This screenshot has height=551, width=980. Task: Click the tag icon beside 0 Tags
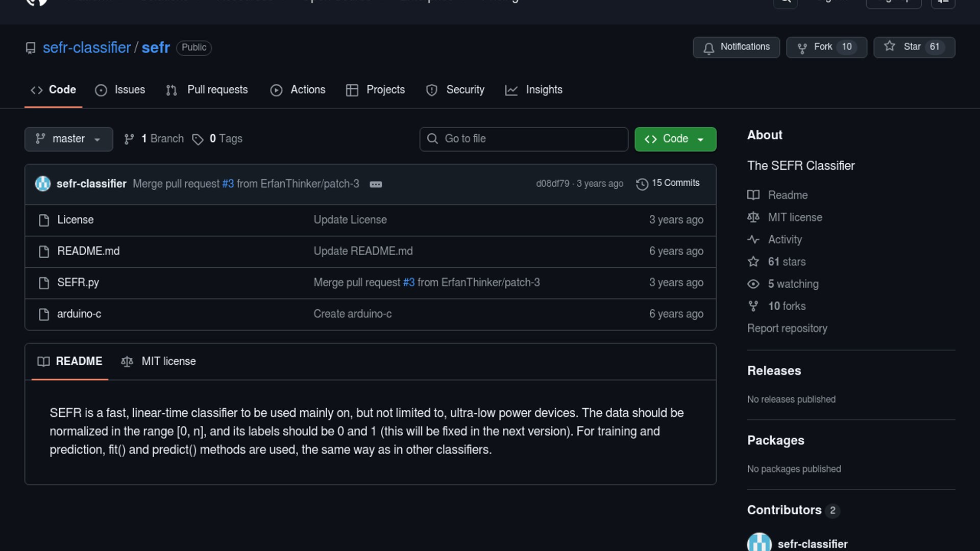[198, 139]
